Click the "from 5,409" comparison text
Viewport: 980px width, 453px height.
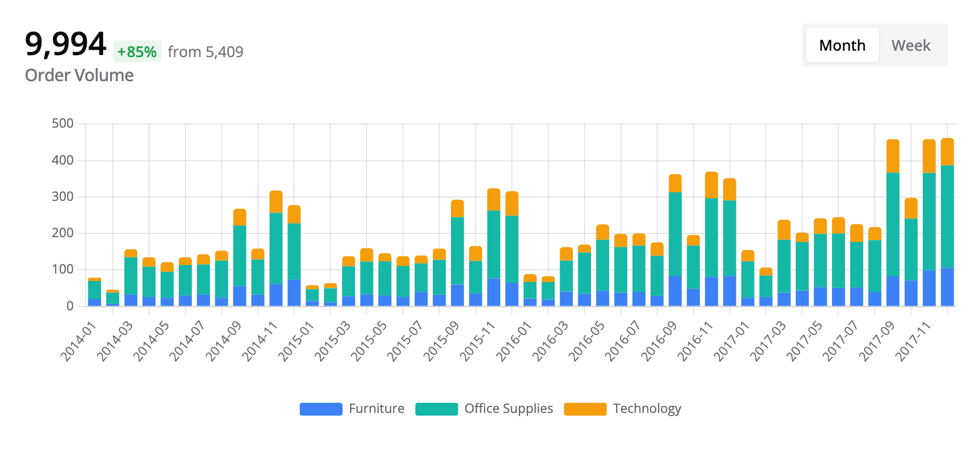click(x=205, y=52)
